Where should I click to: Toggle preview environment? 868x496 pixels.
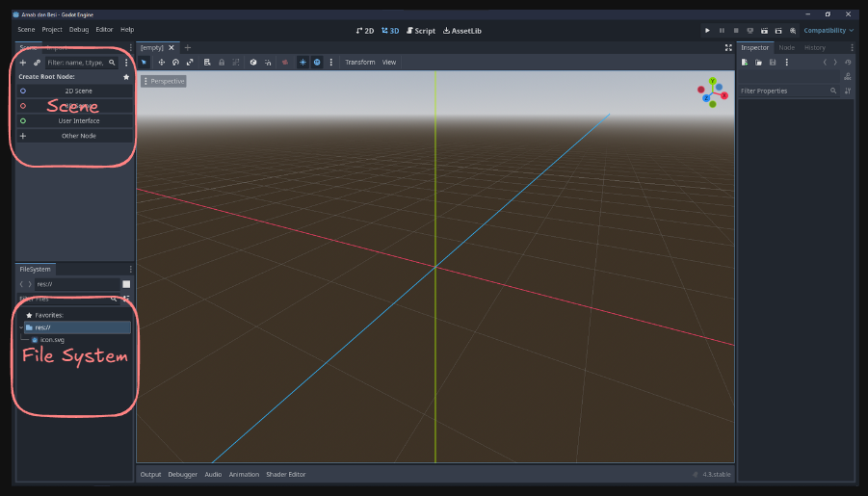317,62
